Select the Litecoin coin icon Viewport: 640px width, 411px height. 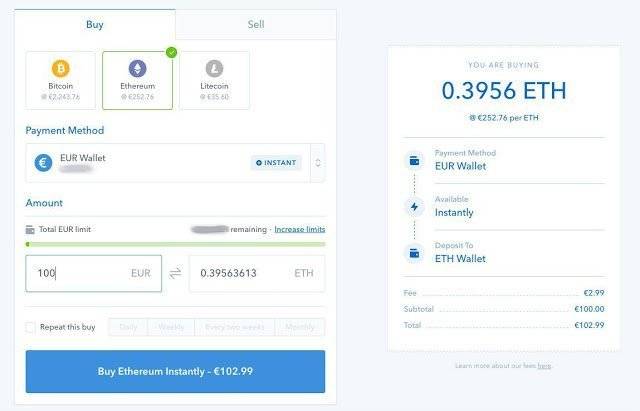(214, 68)
